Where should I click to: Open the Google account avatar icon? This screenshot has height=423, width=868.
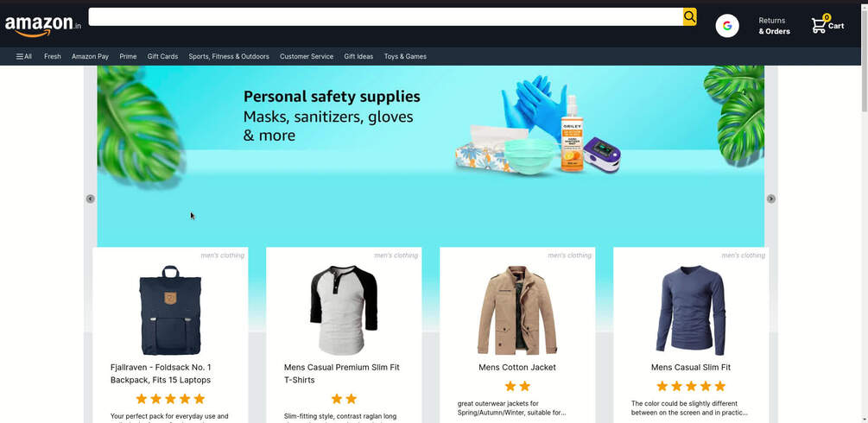(727, 26)
